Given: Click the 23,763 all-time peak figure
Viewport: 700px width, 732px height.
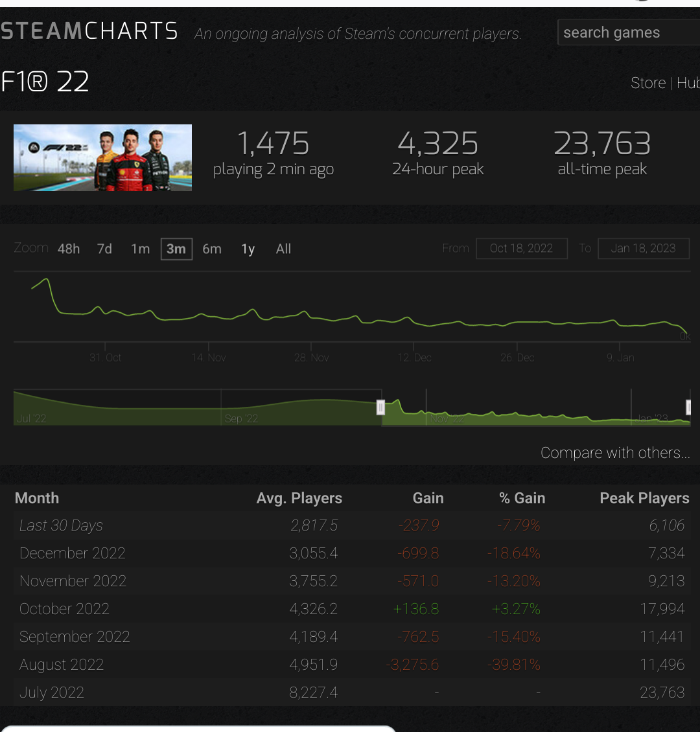Looking at the screenshot, I should (602, 143).
